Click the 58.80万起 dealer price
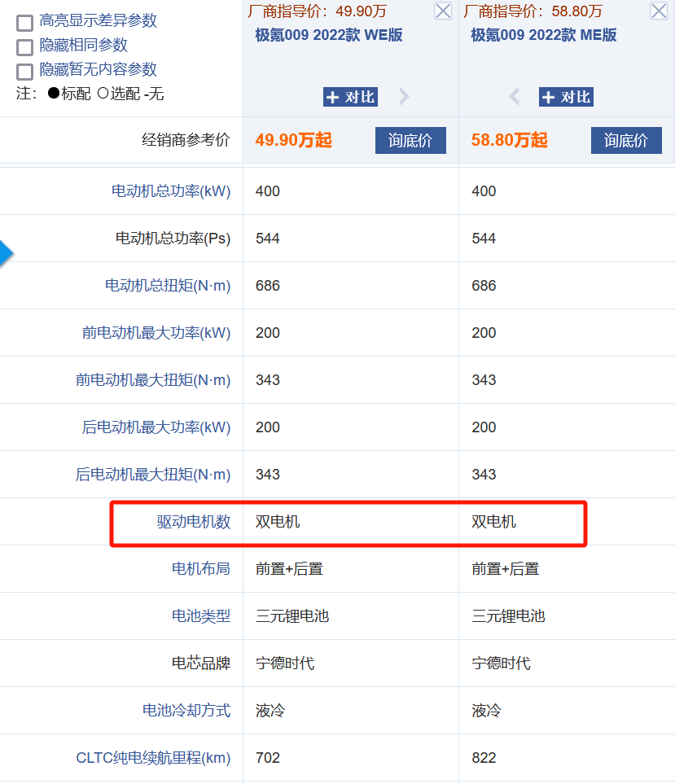Viewport: 675px width, 784px height. [510, 140]
